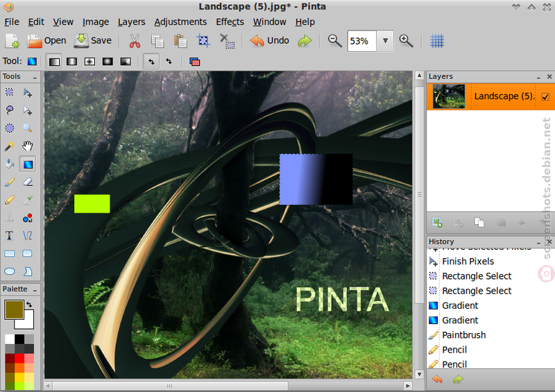Select the Ellipse shape tool

10,271
